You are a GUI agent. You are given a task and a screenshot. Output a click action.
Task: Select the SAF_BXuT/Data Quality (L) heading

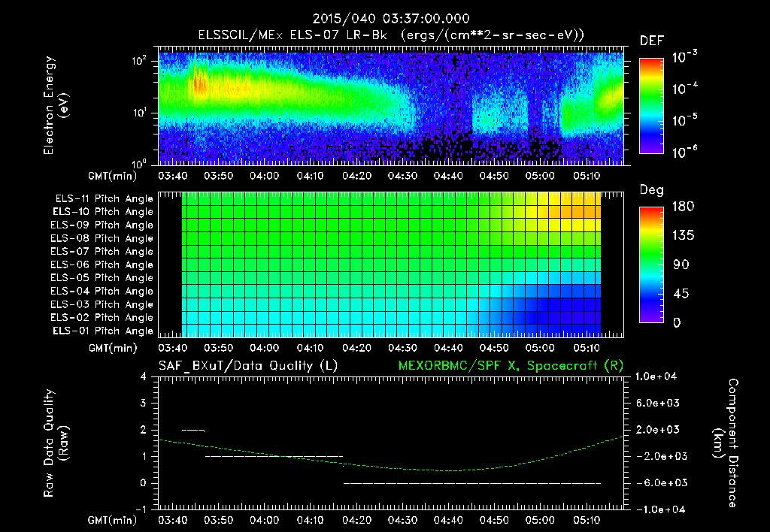click(248, 366)
